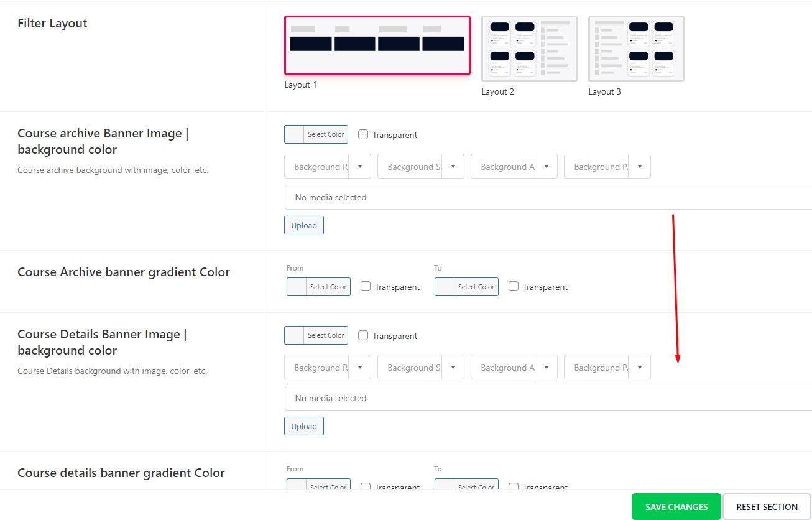
Task: Select Filter Layout 1 thumbnail
Action: 377,45
